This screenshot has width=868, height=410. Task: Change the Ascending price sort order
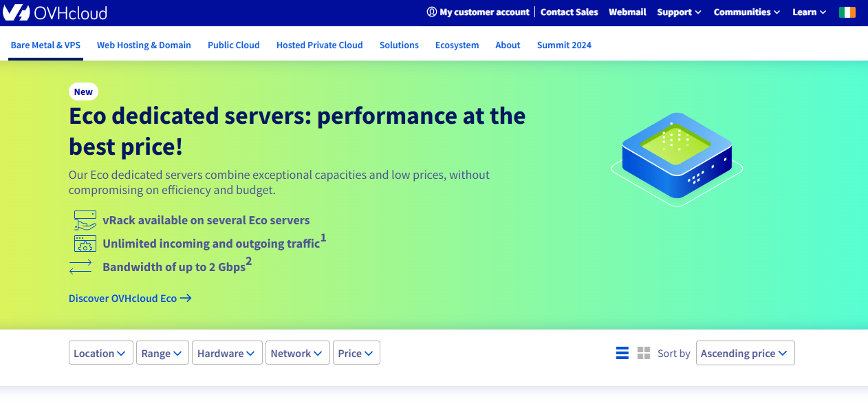[x=745, y=352]
